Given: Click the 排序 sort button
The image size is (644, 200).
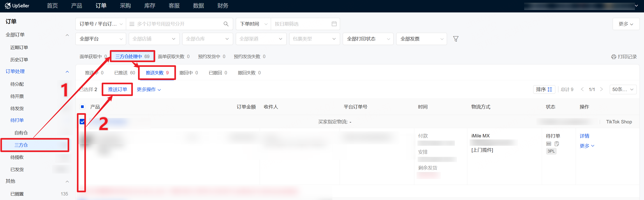Looking at the screenshot, I should (x=544, y=90).
